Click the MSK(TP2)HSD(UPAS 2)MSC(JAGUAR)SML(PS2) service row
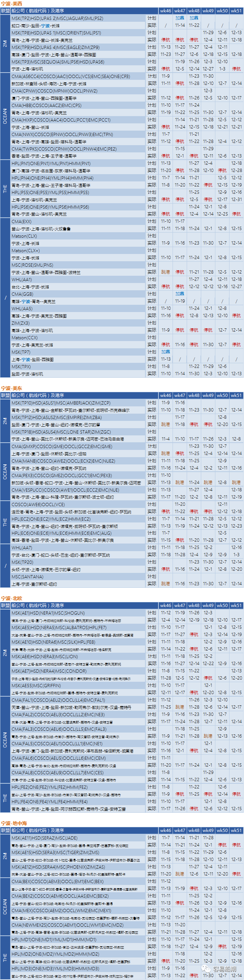Viewport: 244px width, 980px height. pos(57,18)
